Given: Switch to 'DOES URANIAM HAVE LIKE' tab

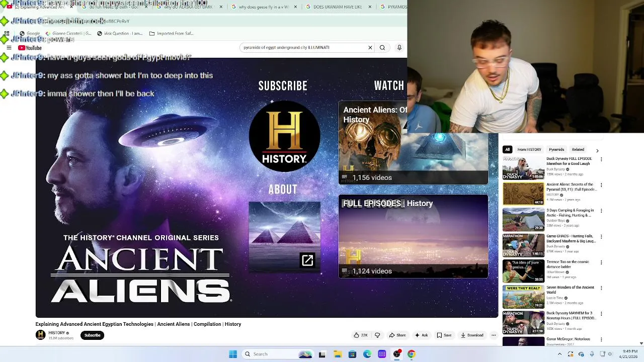Looking at the screenshot, I should pyautogui.click(x=338, y=7).
